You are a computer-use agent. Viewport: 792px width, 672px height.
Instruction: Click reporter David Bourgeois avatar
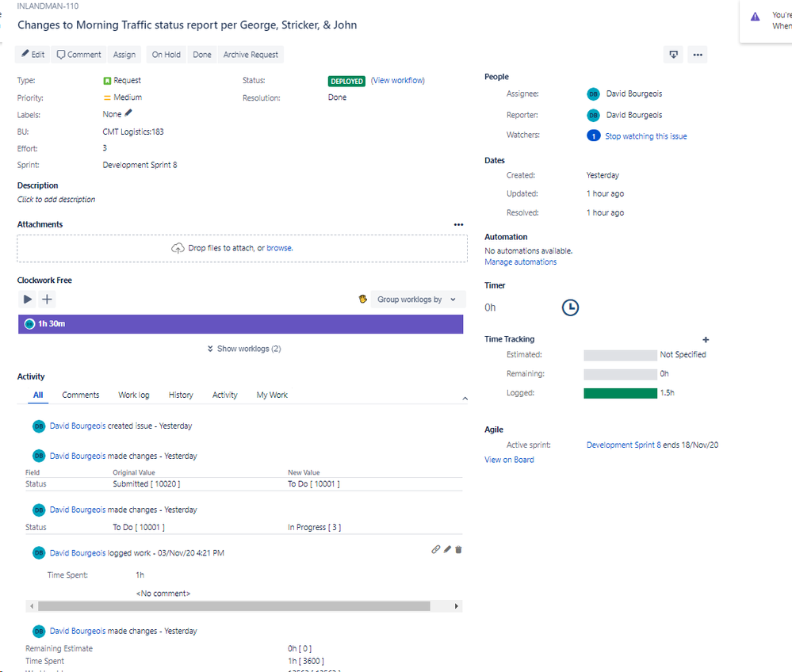tap(594, 115)
